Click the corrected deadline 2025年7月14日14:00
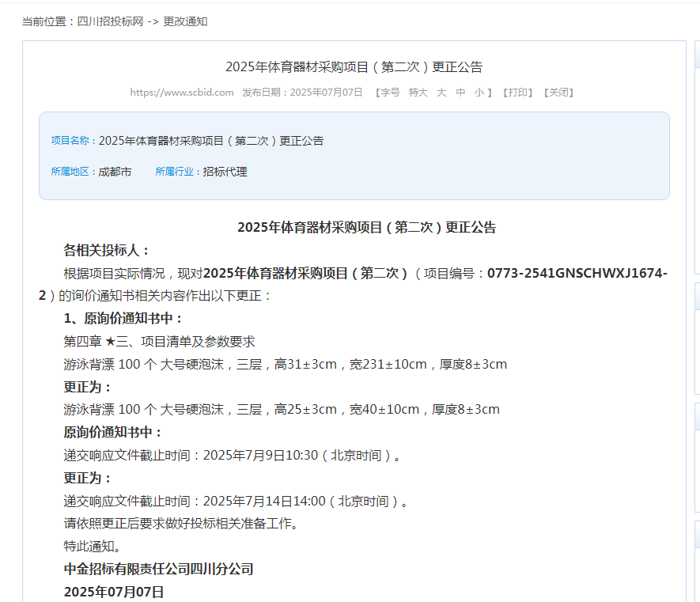This screenshot has height=602, width=700. 264,501
